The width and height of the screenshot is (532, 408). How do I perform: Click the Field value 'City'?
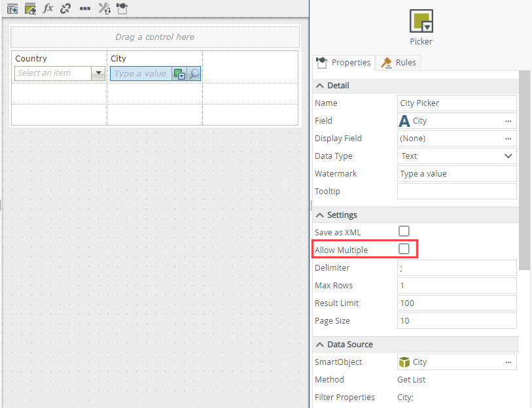click(x=419, y=121)
